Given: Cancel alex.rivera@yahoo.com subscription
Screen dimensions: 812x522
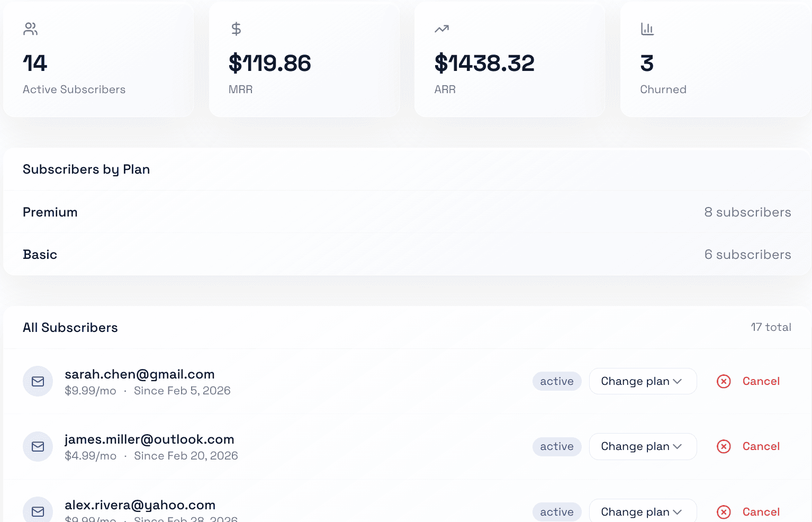Looking at the screenshot, I should coord(749,511).
